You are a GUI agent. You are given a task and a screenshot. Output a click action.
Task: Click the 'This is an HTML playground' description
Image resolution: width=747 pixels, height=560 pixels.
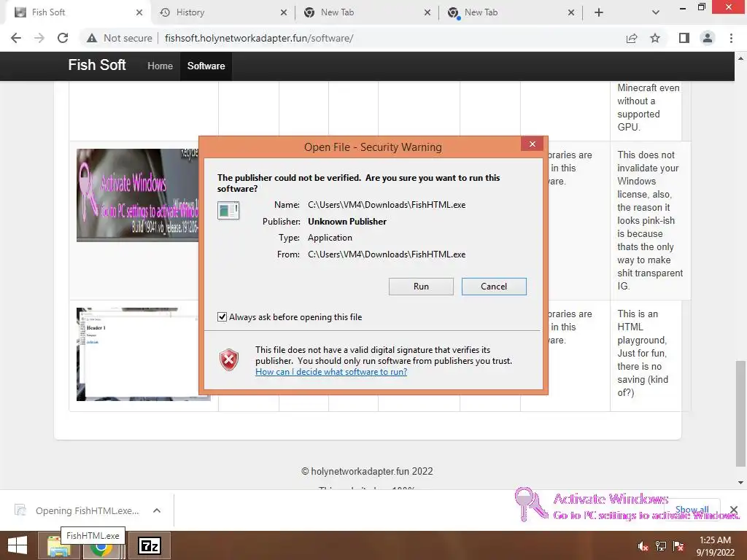click(643, 354)
